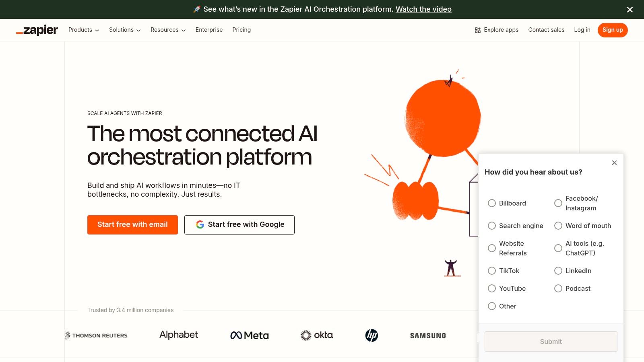Expand the Solutions menu

click(125, 30)
